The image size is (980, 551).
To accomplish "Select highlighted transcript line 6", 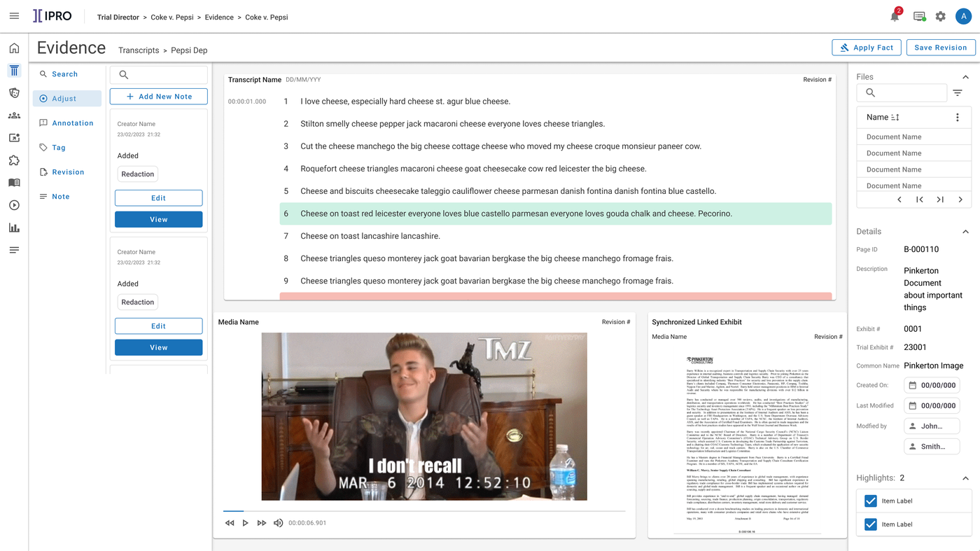I will [x=556, y=214].
